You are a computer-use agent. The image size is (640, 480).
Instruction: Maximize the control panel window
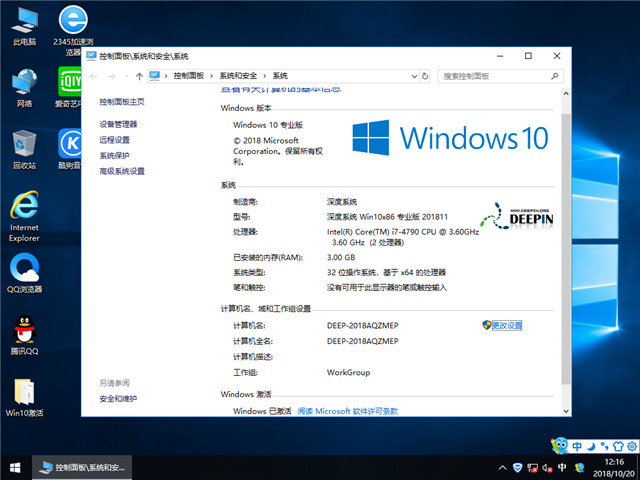point(528,56)
